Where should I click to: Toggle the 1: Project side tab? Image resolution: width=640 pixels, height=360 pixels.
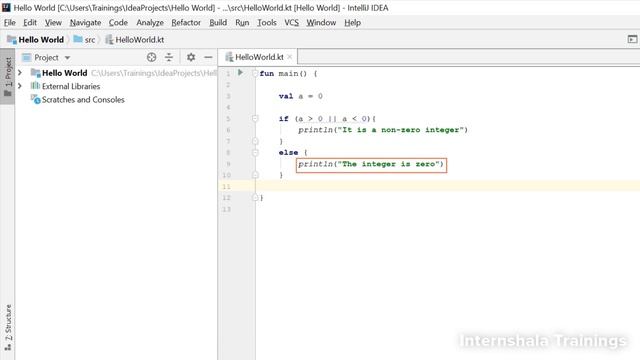(7, 77)
